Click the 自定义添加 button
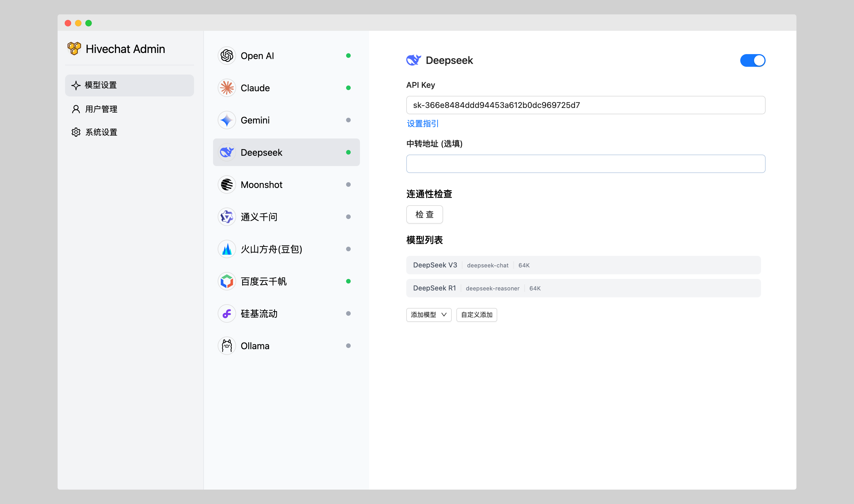The width and height of the screenshot is (854, 504). [476, 315]
